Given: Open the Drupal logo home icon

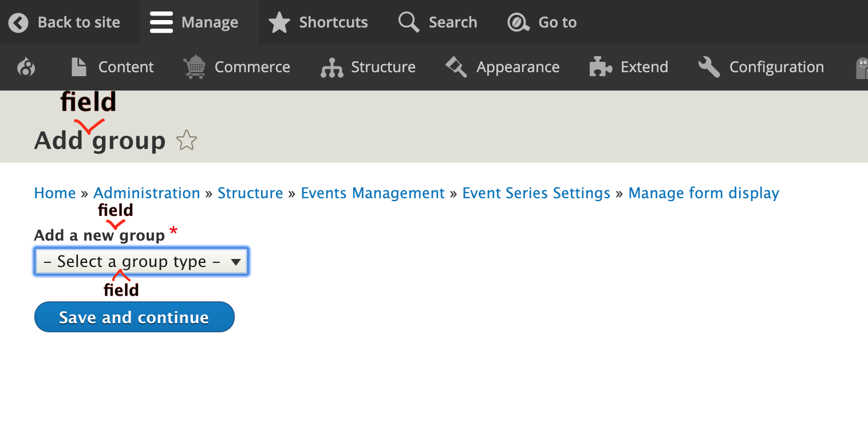Looking at the screenshot, I should (x=26, y=68).
